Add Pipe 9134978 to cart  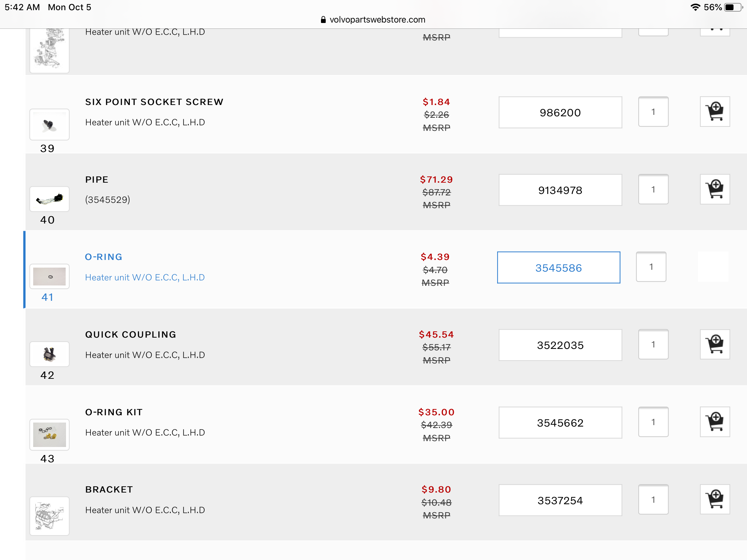[715, 190]
